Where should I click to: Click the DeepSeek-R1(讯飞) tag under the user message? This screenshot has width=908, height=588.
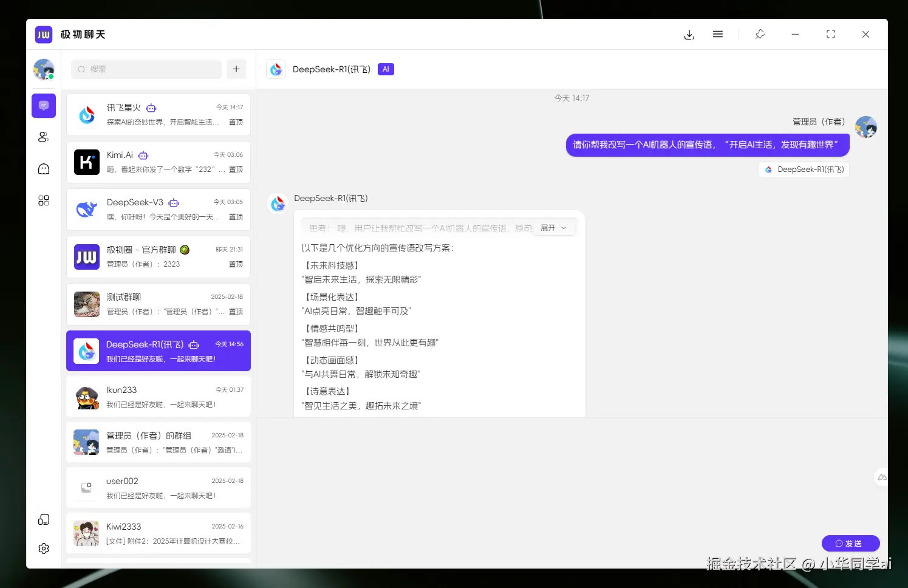point(804,169)
